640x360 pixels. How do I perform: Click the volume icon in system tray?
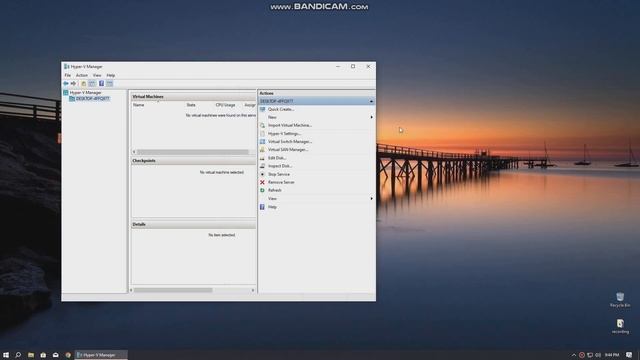pyautogui.click(x=598, y=355)
